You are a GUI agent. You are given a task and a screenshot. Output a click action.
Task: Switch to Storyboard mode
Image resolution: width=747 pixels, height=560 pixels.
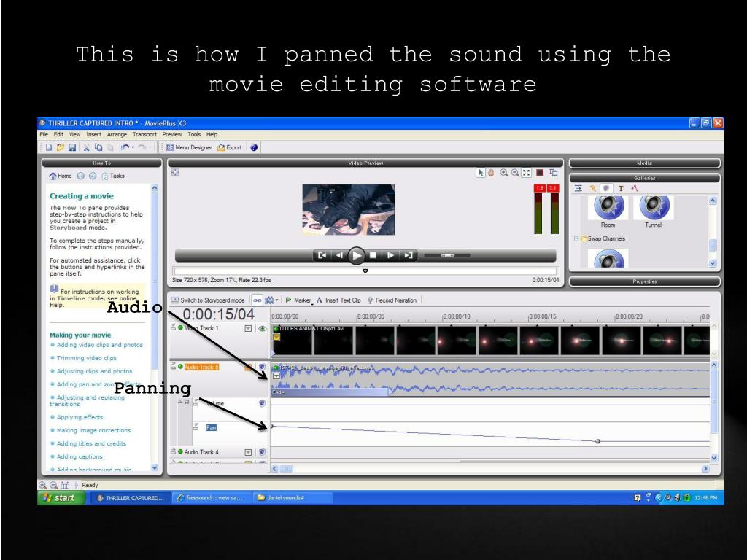[208, 300]
